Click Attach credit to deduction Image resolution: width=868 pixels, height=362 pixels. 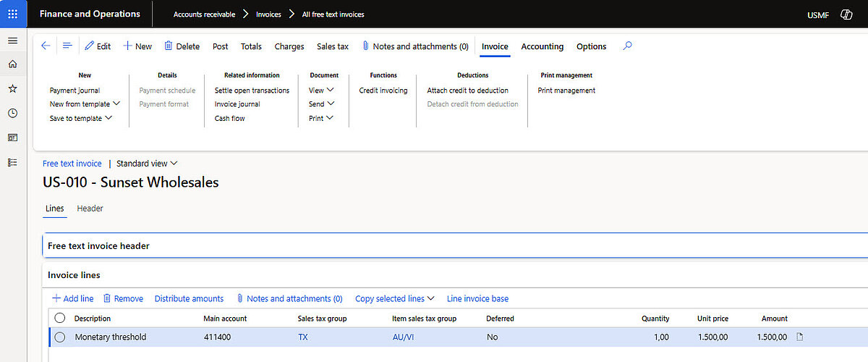[x=468, y=90]
